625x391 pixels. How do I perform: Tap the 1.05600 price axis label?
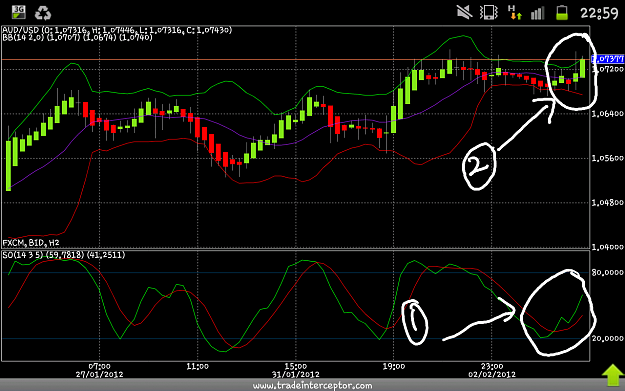point(607,158)
